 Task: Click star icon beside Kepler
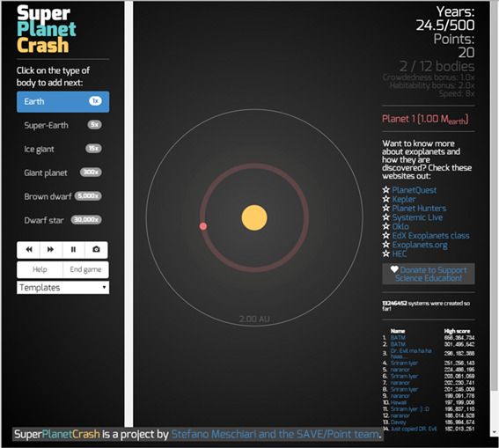click(386, 199)
